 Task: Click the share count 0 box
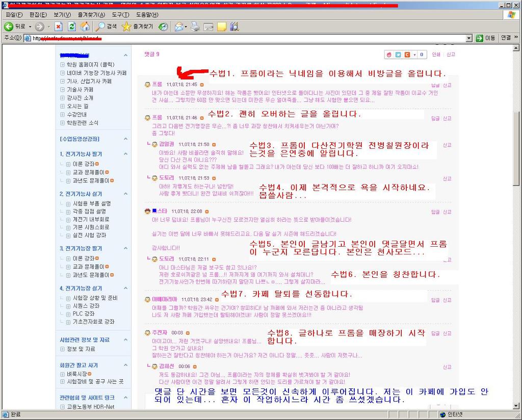[422, 55]
